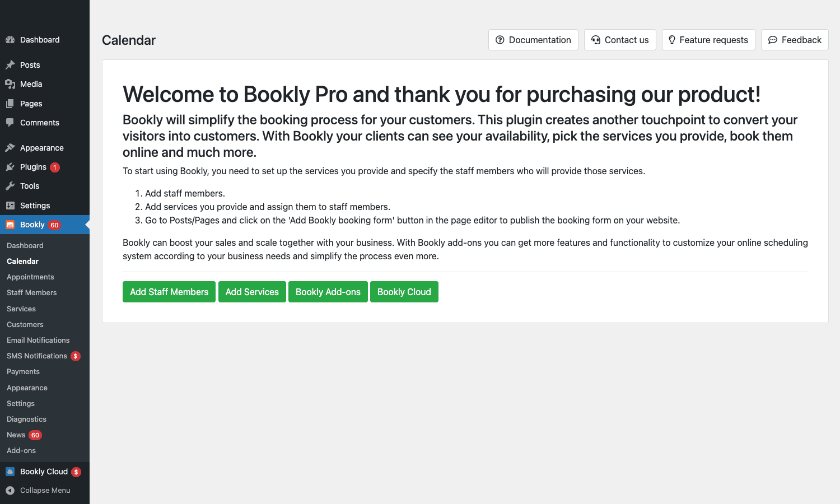Open the top-level WordPress Dashboard menu
The image size is (840, 504).
tap(45, 40)
